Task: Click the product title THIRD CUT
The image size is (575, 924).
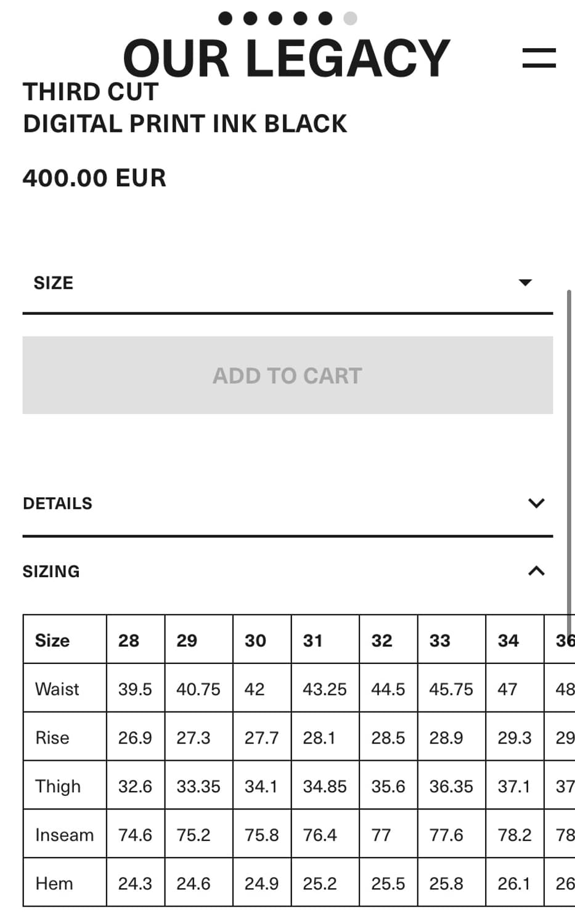Action: [91, 92]
